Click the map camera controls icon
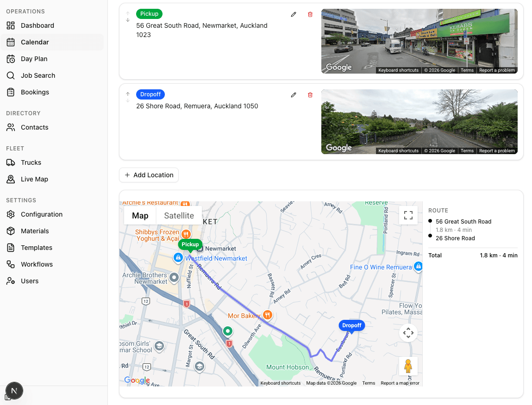 click(x=408, y=333)
